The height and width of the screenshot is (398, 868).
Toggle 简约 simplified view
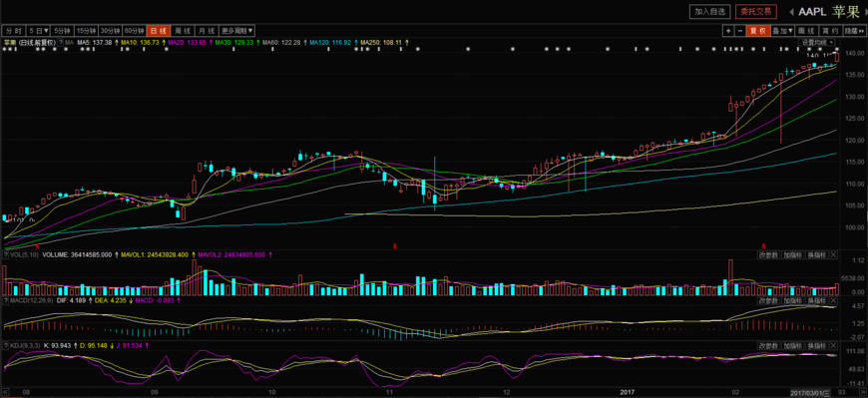831,31
